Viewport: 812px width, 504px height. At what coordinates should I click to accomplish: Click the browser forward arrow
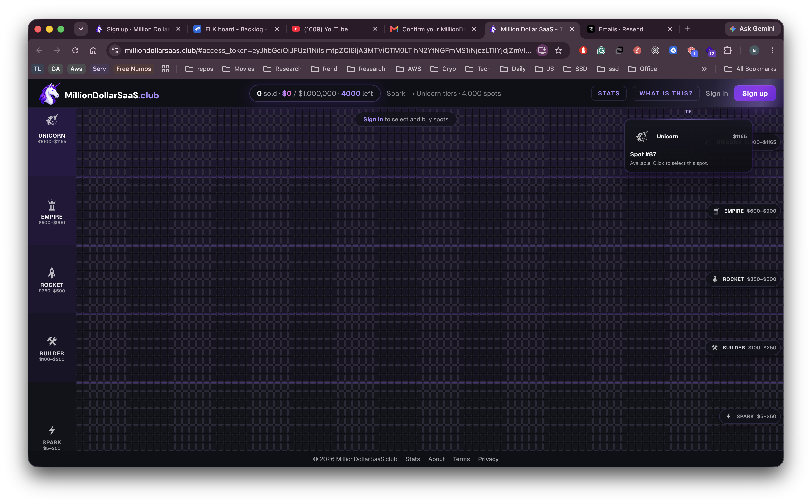pos(57,50)
